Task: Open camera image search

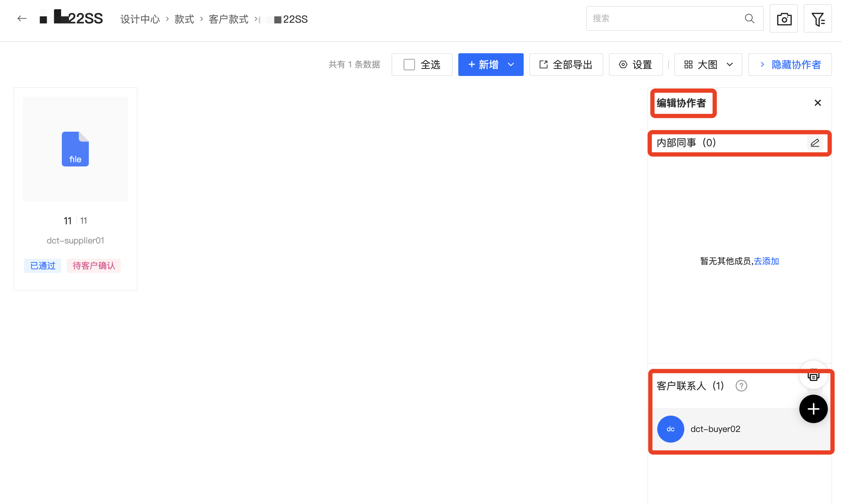Action: coord(784,19)
